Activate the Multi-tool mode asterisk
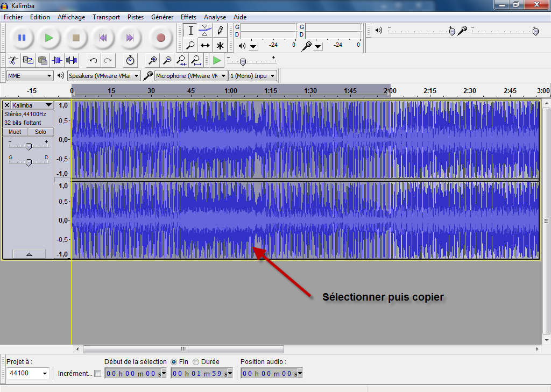The height and width of the screenshot is (392, 551). click(220, 45)
